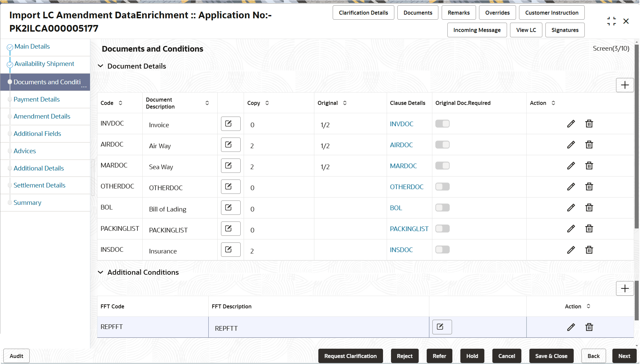Switch on Original Doc.Required for Insurance
The width and height of the screenshot is (640, 364).
pos(442,249)
